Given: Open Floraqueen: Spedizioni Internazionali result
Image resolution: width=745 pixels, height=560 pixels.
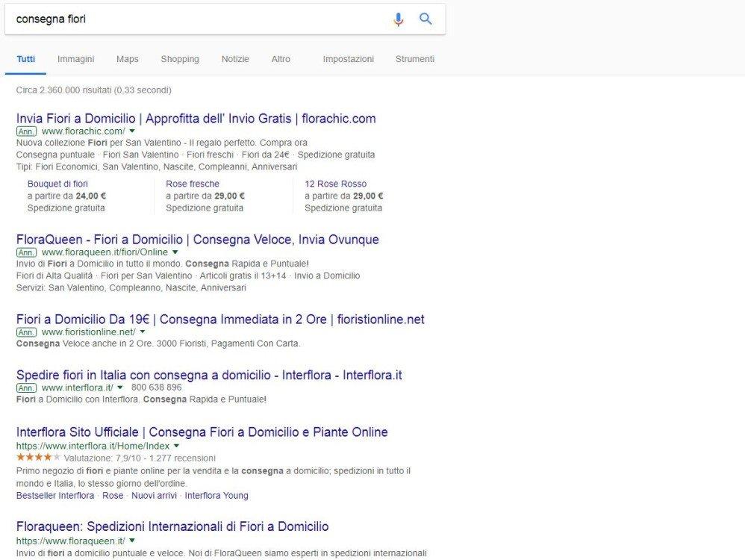Looking at the screenshot, I should point(172,526).
